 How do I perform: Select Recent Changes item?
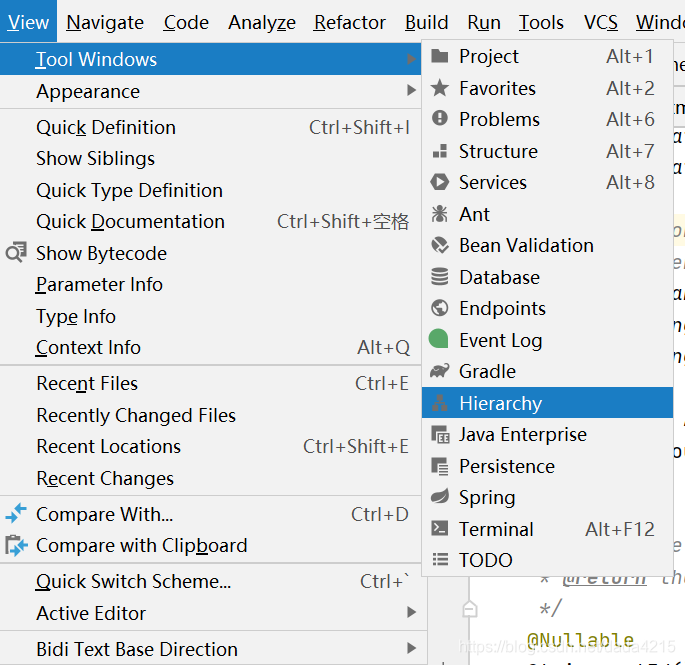[210, 478]
